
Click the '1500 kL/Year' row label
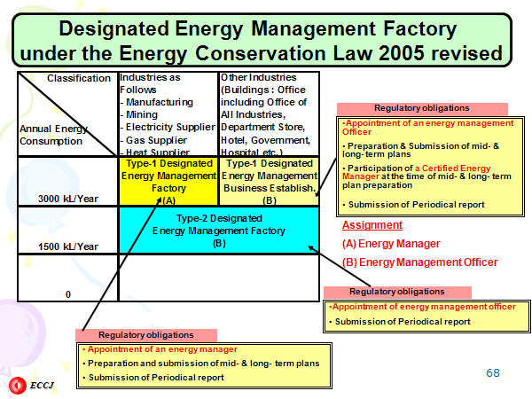(x=68, y=246)
